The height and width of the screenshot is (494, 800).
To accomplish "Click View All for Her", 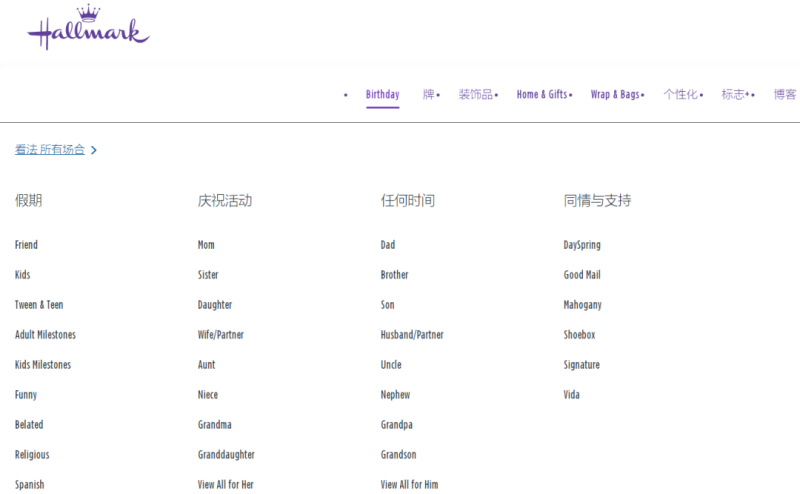I will pyautogui.click(x=225, y=485).
